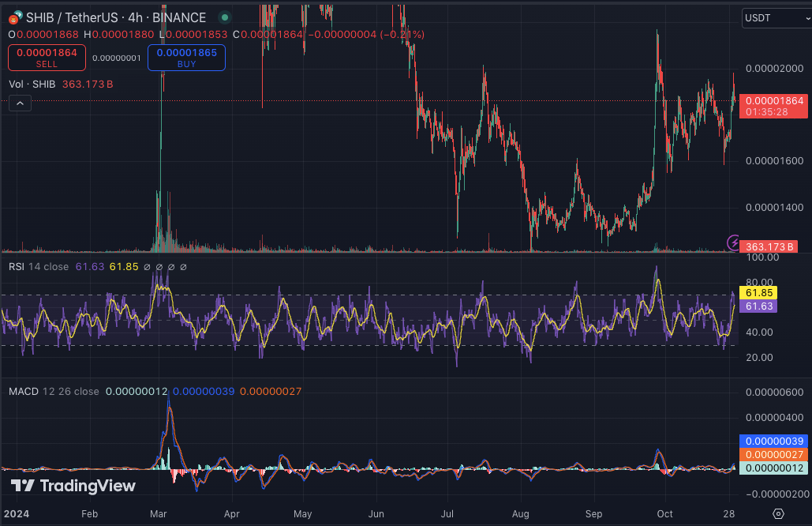Click the Oct label on the time axis

click(x=664, y=513)
